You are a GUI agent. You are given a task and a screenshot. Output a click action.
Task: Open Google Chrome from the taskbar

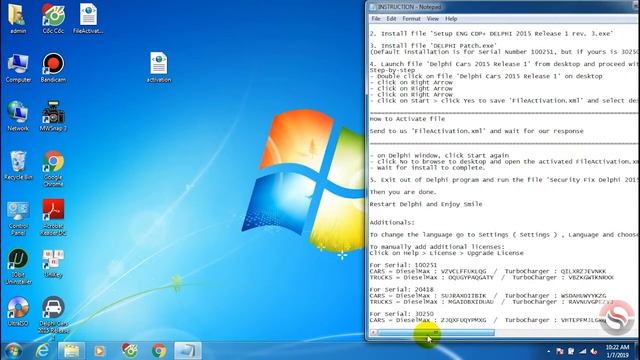159,351
